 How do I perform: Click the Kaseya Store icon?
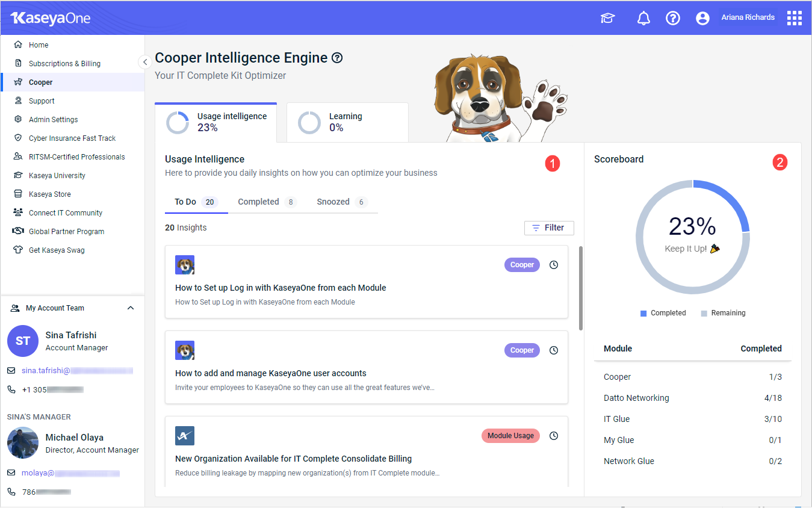[x=18, y=194]
